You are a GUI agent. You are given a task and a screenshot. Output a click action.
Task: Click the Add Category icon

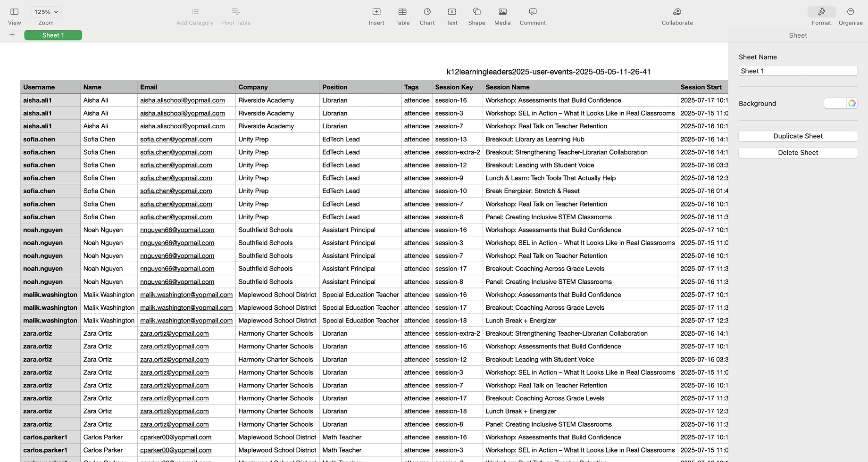coord(195,12)
